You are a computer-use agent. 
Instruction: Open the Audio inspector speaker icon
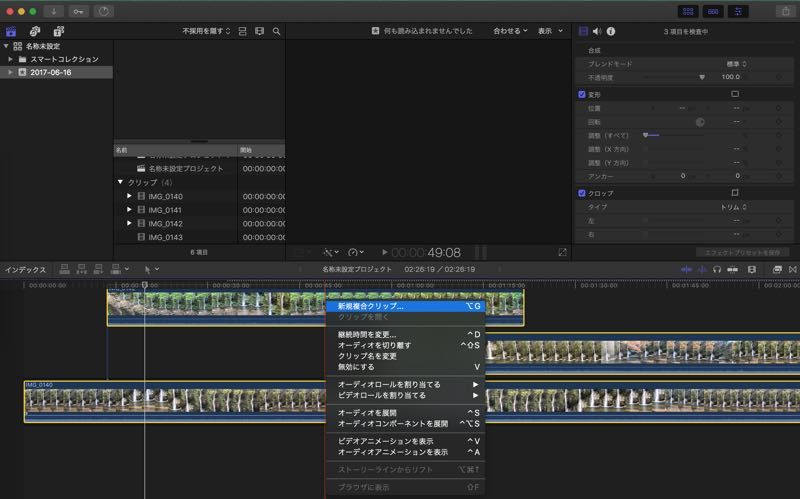tap(597, 31)
